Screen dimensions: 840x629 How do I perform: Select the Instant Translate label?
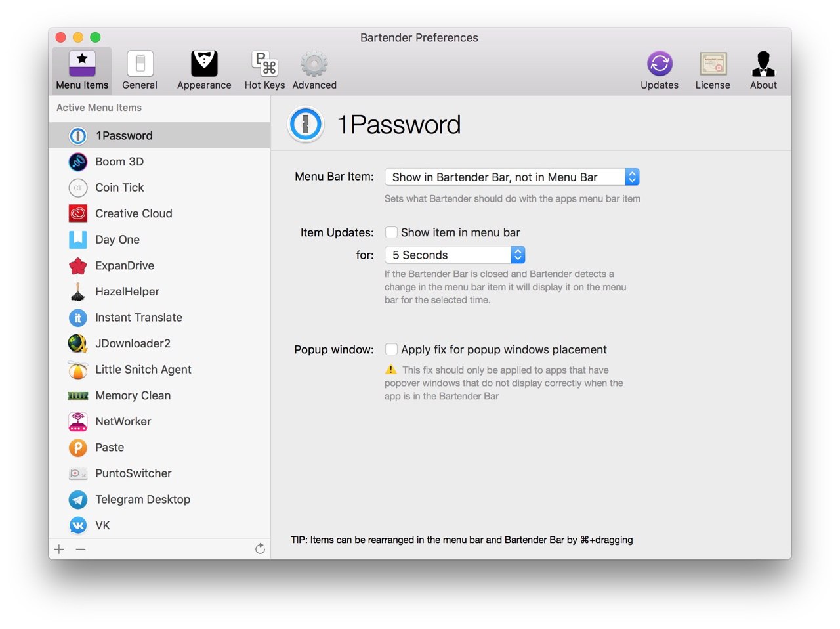coord(138,318)
